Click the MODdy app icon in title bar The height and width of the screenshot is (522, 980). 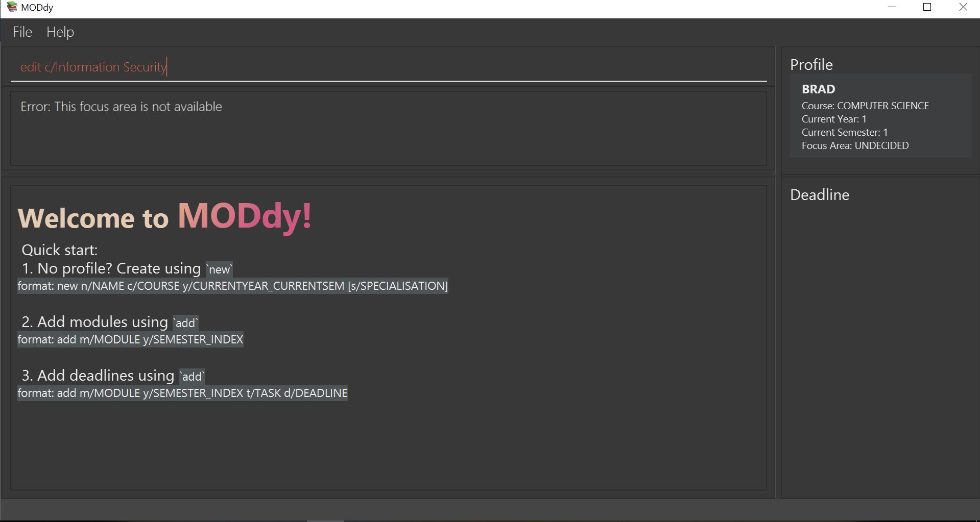(x=12, y=7)
